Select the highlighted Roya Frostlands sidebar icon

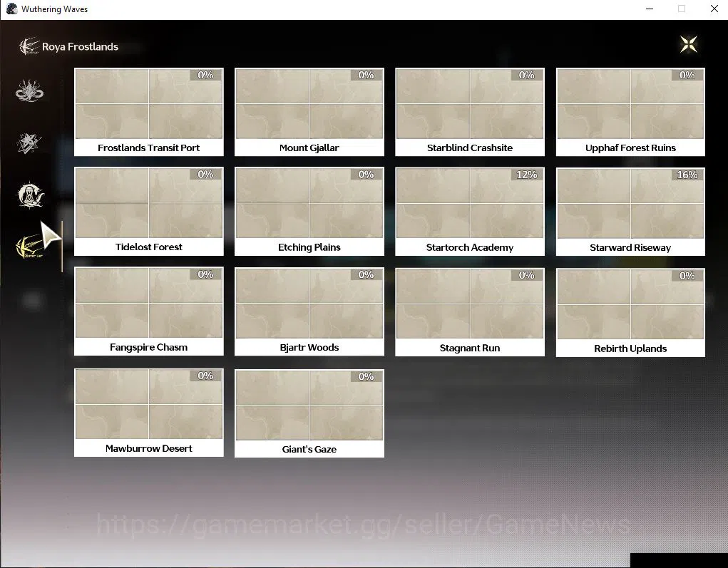click(29, 247)
